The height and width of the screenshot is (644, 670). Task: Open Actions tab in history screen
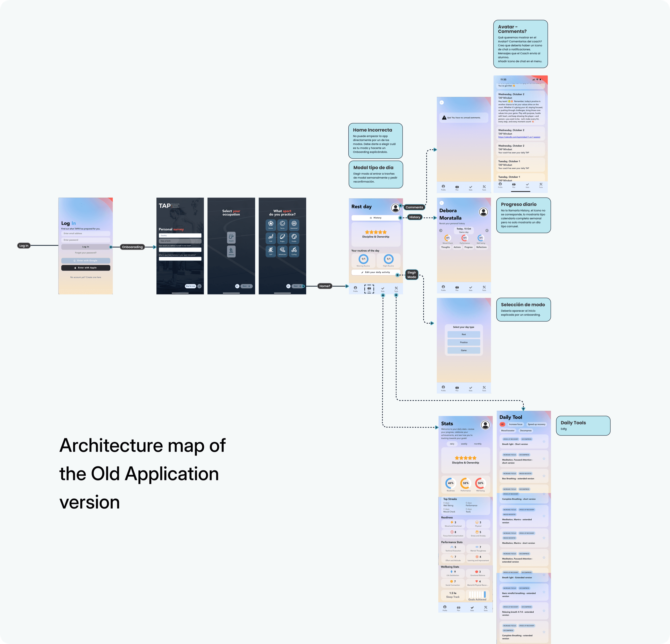tap(457, 247)
